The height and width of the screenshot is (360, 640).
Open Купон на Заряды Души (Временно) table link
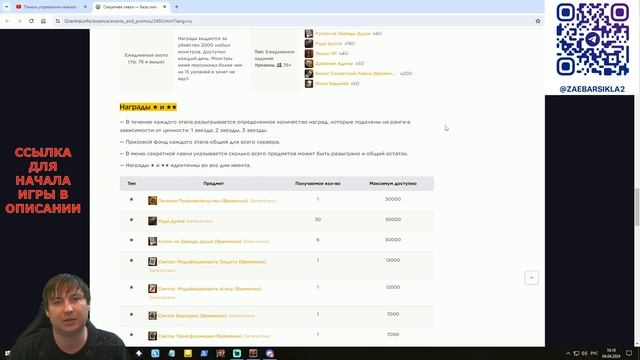coord(200,241)
